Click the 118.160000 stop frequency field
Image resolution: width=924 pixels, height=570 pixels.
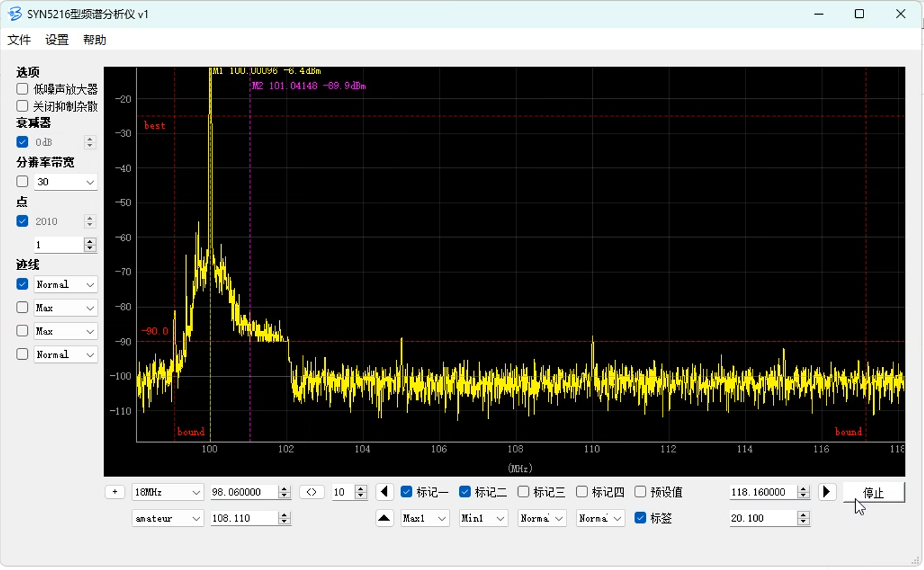pyautogui.click(x=764, y=492)
